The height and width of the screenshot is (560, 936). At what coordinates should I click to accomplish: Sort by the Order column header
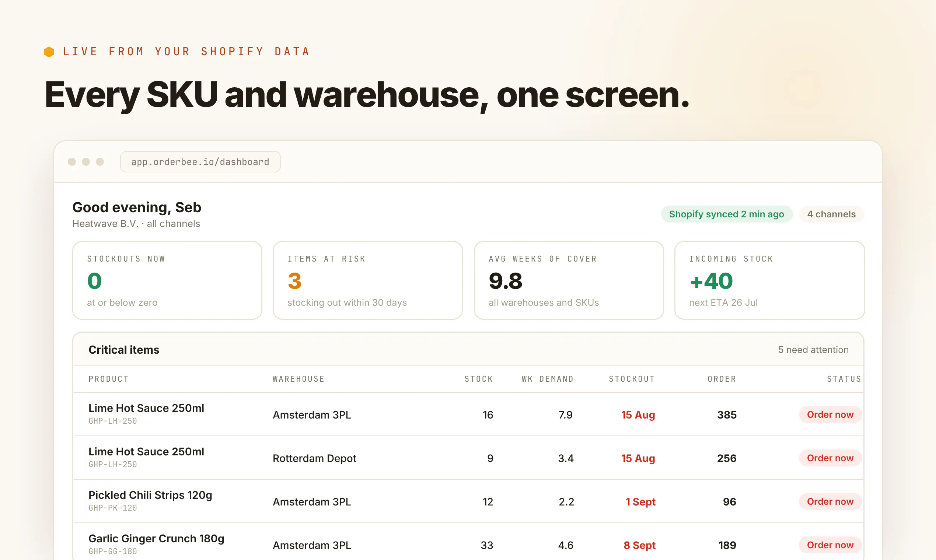(x=722, y=379)
